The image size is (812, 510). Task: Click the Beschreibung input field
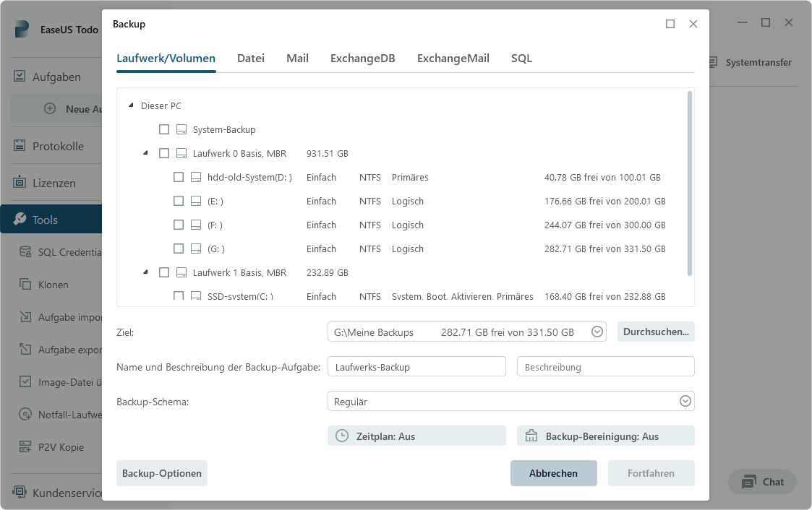tap(605, 366)
